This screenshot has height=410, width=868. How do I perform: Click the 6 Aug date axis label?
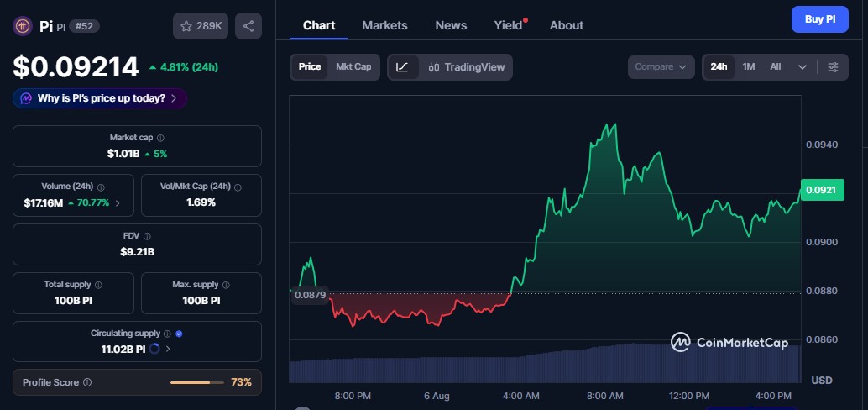click(437, 397)
